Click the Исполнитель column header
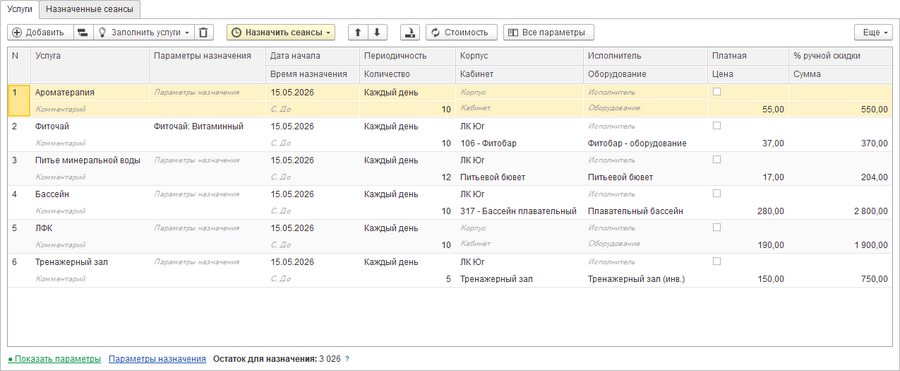This screenshot has width=900, height=371. 645,56
